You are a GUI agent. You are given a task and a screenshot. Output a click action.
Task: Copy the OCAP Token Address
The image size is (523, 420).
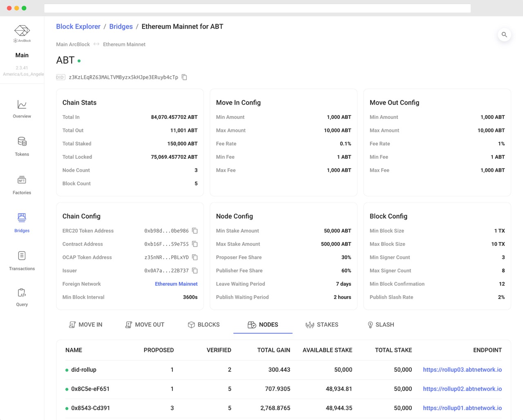pyautogui.click(x=195, y=257)
